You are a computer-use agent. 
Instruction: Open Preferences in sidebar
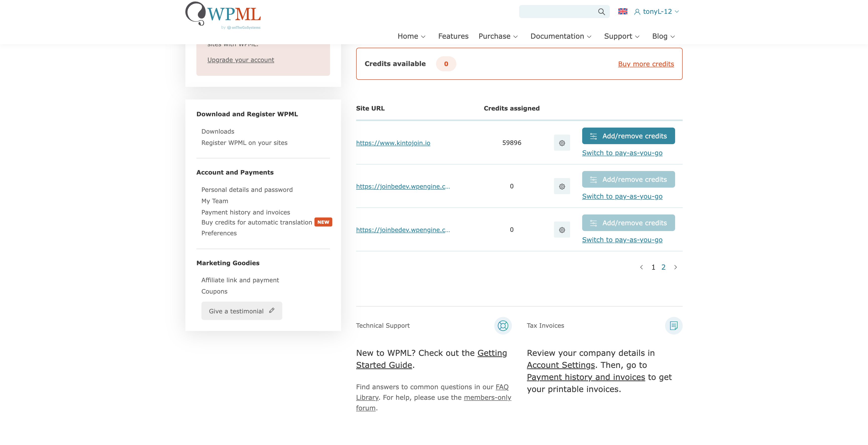(219, 234)
